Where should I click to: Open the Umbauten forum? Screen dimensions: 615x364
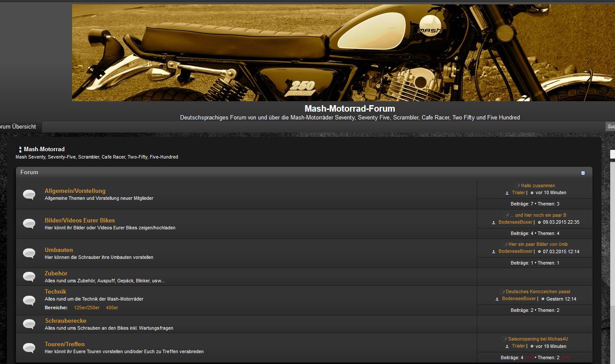[x=59, y=250]
